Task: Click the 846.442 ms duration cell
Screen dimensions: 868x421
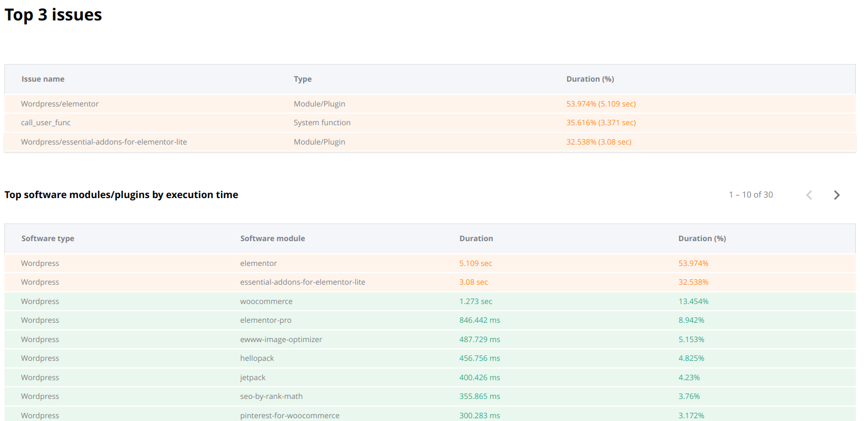Action: pos(480,320)
